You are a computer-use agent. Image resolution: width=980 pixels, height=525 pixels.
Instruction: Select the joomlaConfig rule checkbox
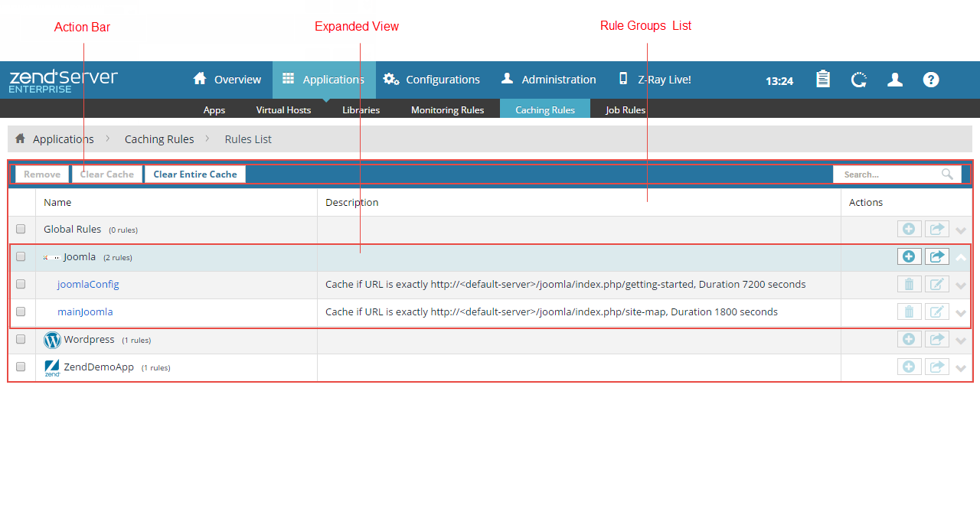[x=21, y=284]
